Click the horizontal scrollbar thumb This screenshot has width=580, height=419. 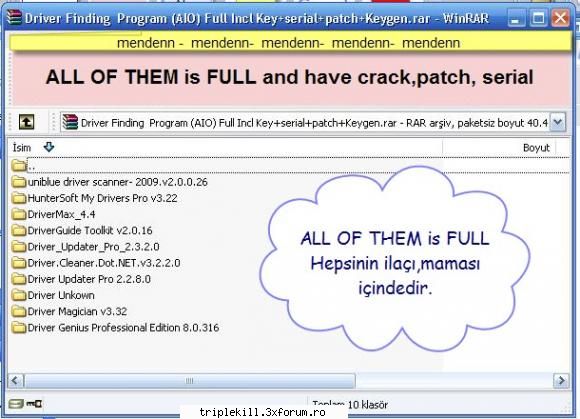point(190,381)
